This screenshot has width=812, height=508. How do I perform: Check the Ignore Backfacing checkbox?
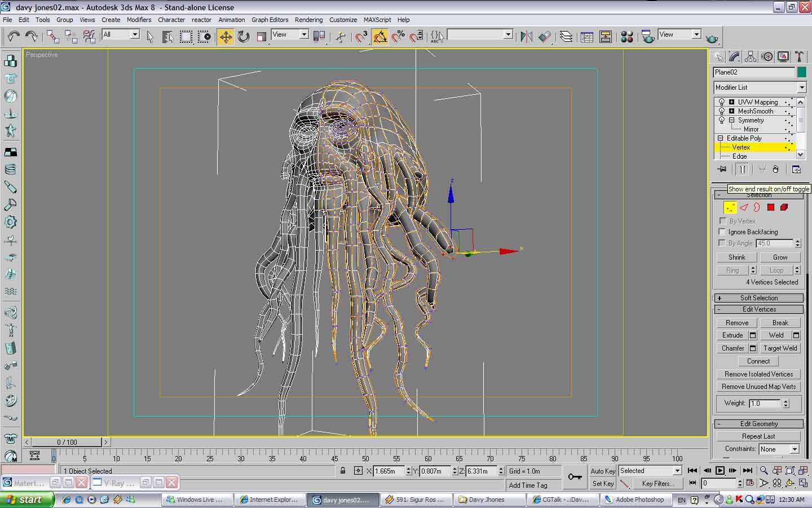click(722, 232)
